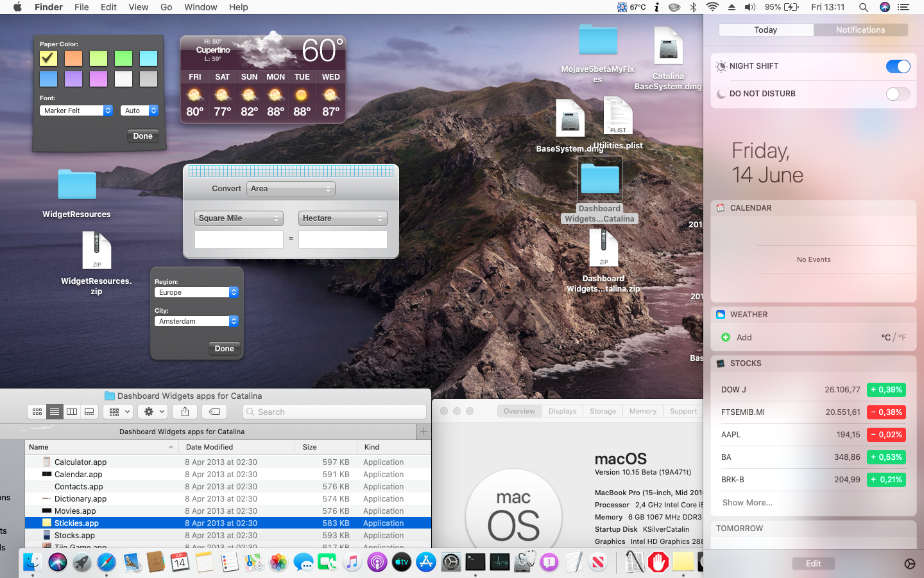The image size is (924, 578).
Task: Open App Store in the Dock
Action: pos(426,563)
